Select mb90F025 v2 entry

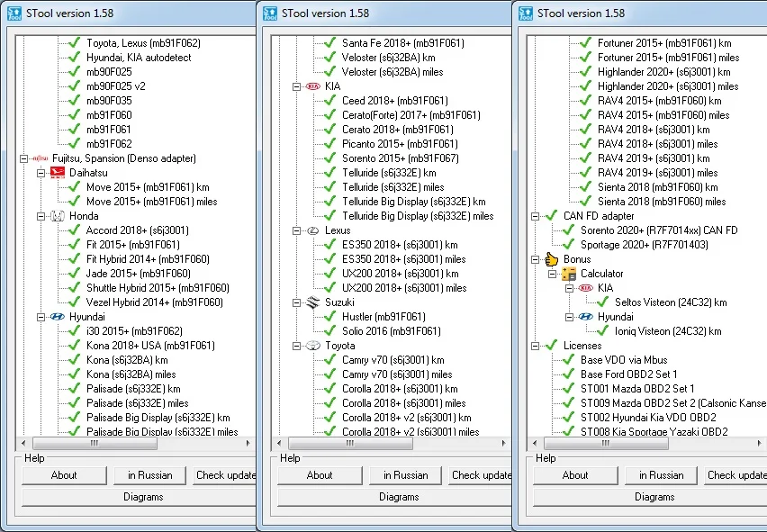116,86
